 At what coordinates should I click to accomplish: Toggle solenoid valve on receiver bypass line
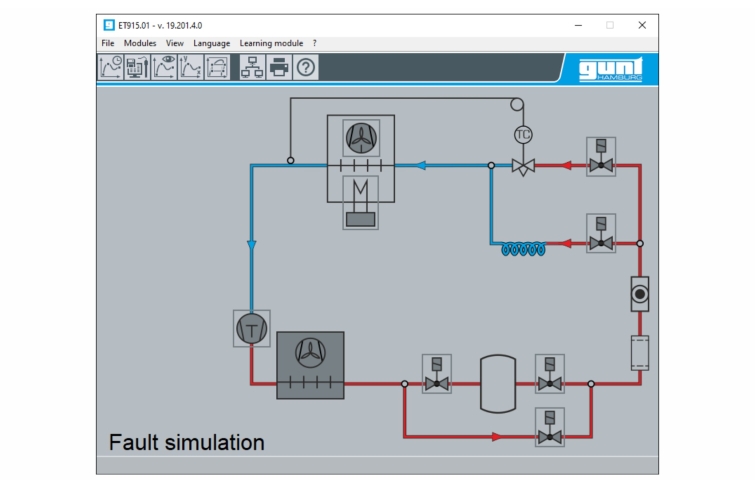(x=550, y=427)
